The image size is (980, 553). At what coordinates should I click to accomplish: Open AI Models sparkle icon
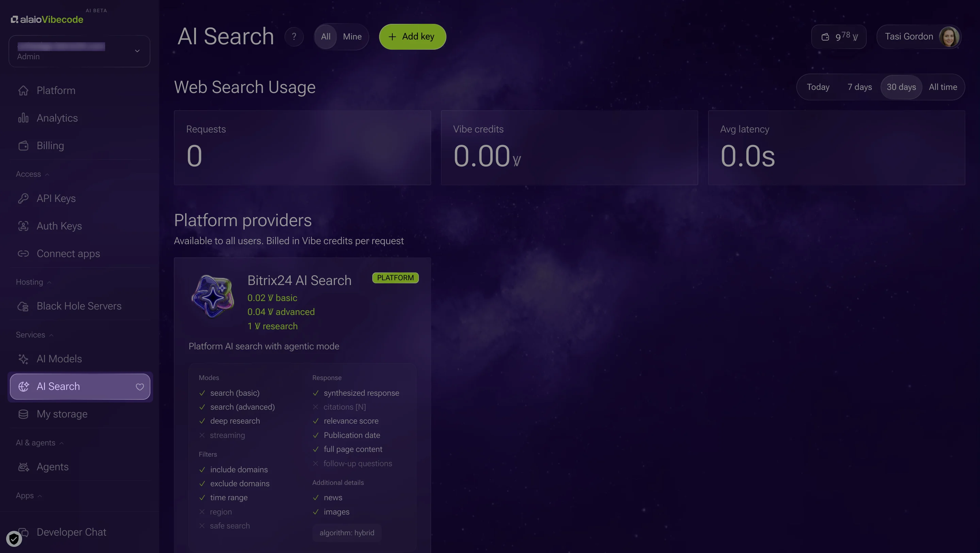click(x=23, y=359)
